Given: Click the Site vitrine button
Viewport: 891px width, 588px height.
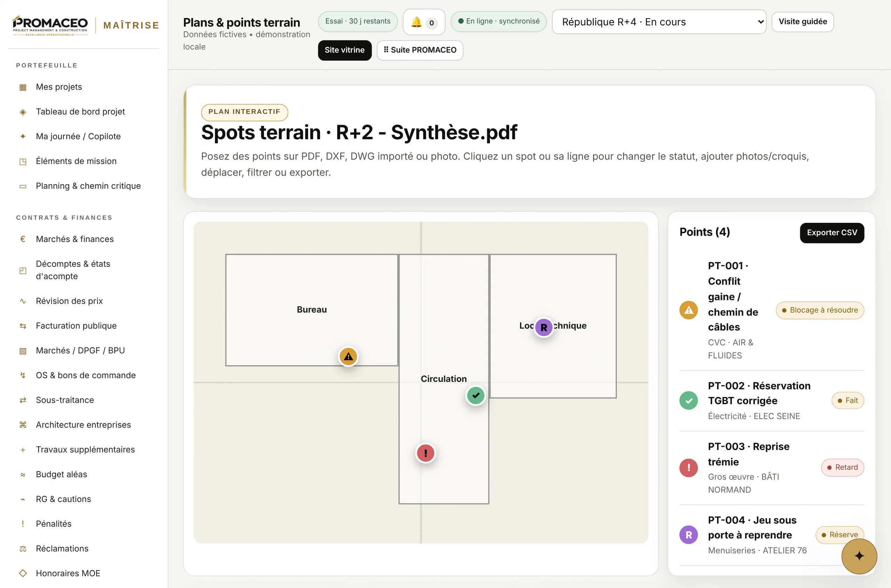Looking at the screenshot, I should (345, 50).
